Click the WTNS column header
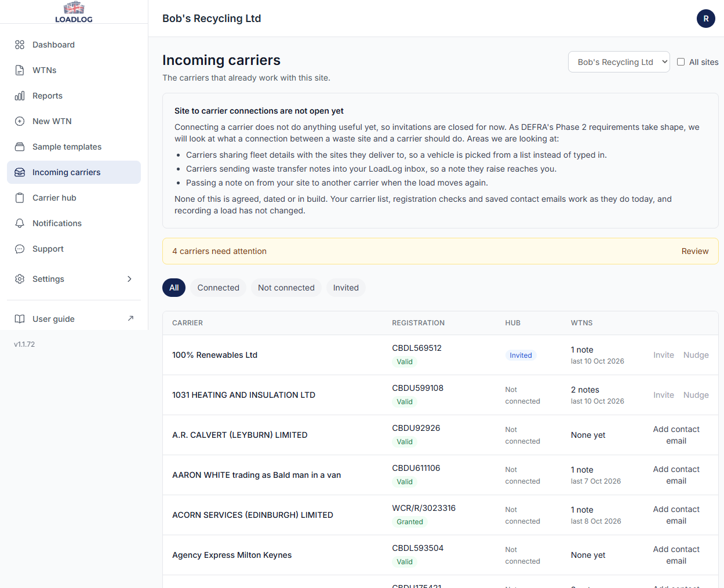The width and height of the screenshot is (724, 588). (581, 323)
